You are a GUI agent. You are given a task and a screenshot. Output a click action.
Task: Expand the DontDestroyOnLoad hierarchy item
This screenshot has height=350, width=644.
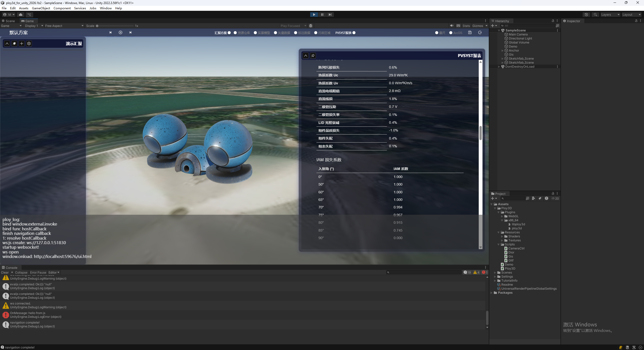(499, 67)
